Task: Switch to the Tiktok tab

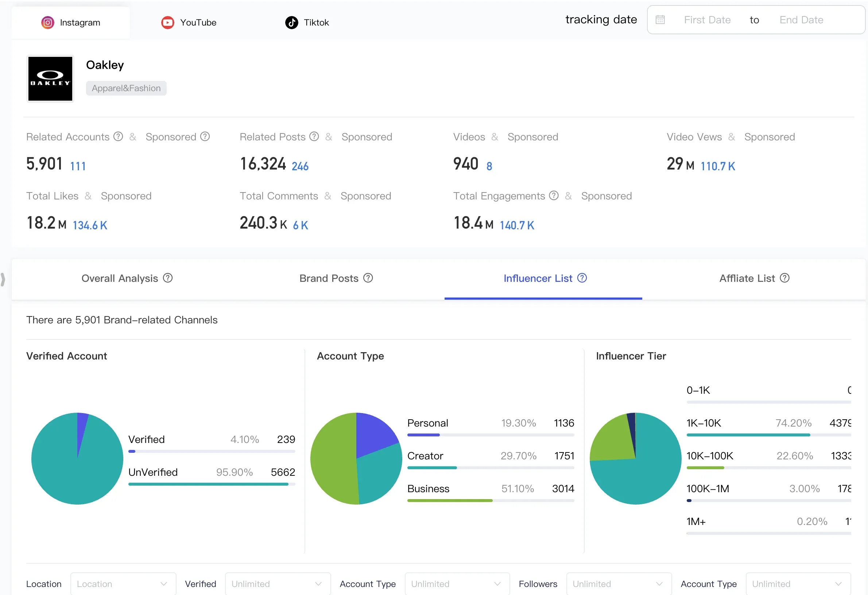Action: click(307, 22)
